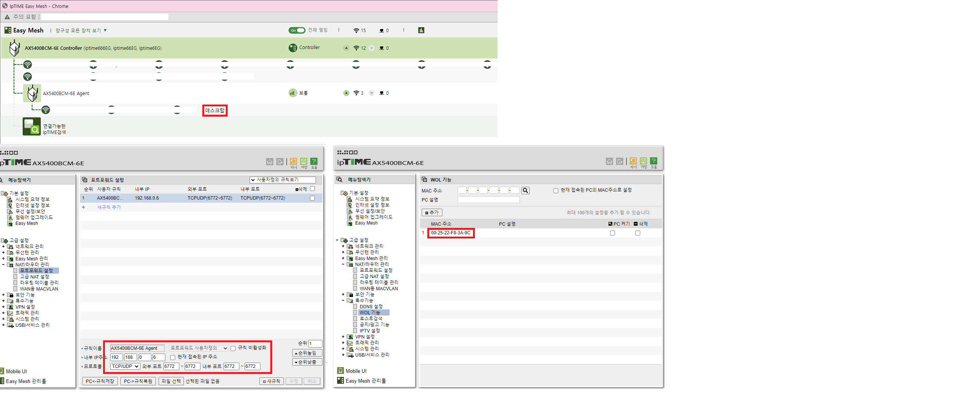
Task: Open the TCP/UDP protocol dropdown
Action: tap(125, 366)
